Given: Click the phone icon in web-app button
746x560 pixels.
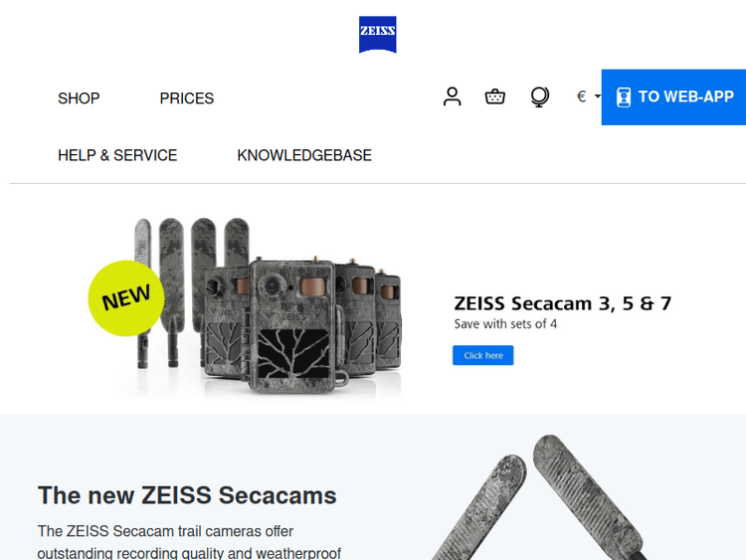Looking at the screenshot, I should pyautogui.click(x=624, y=97).
